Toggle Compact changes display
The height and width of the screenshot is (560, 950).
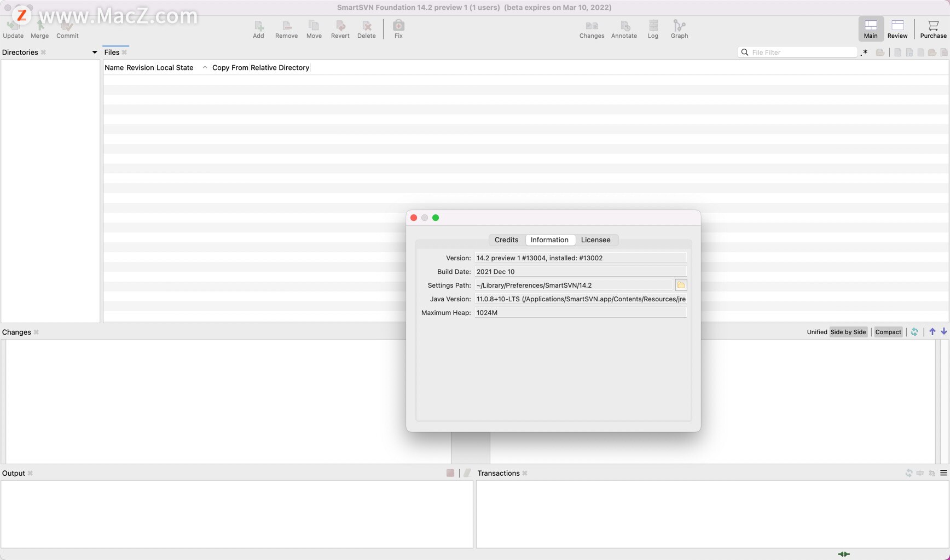tap(888, 332)
